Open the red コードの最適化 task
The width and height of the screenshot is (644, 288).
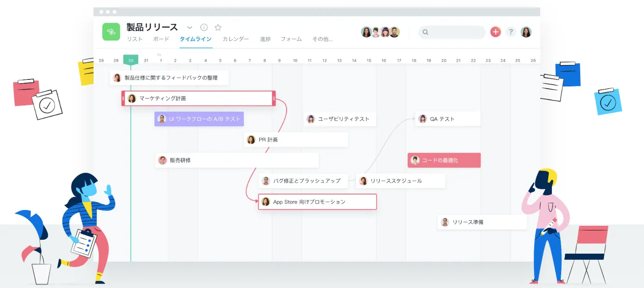[x=444, y=160]
